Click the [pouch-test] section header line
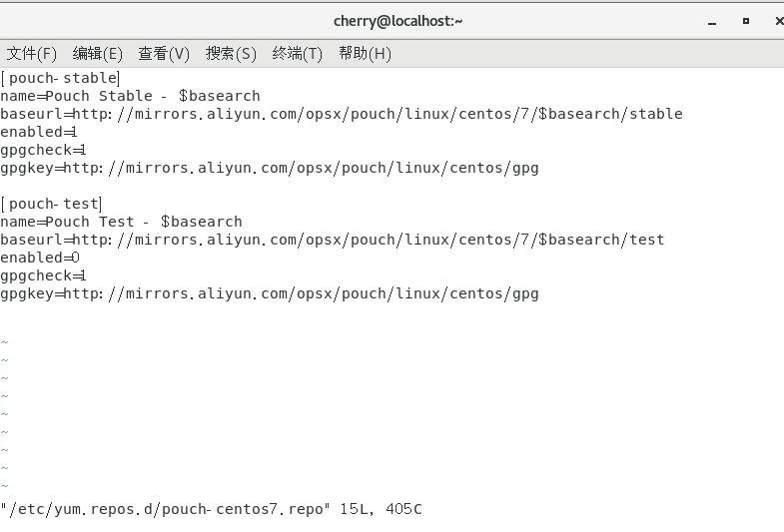This screenshot has width=784, height=532. pos(52,204)
